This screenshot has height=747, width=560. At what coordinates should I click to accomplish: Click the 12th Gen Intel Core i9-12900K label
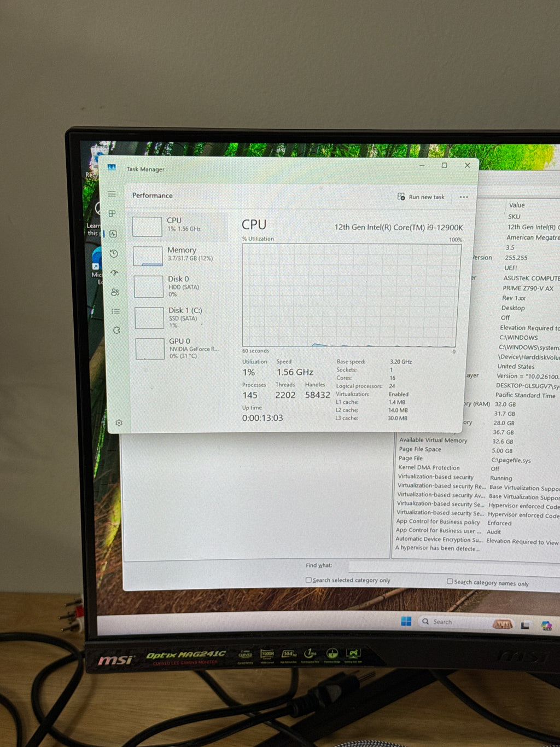tap(399, 228)
